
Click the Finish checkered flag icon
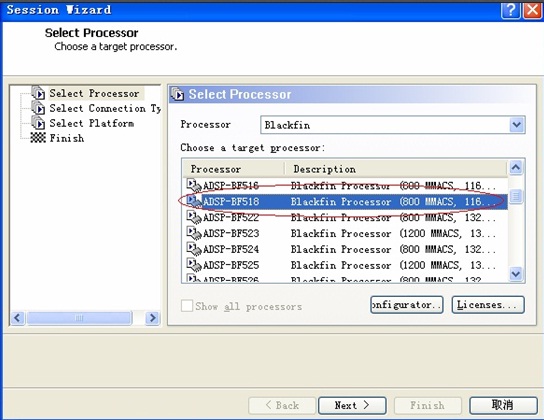38,138
